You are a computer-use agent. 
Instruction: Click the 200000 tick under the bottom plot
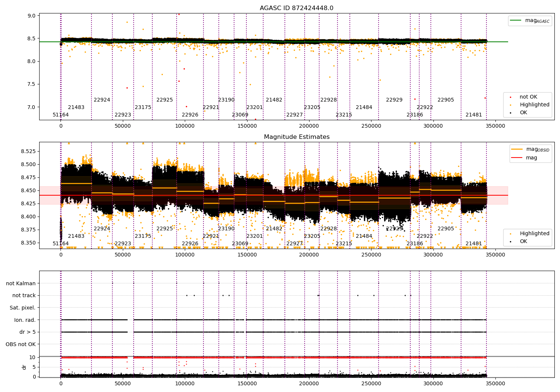309,383
